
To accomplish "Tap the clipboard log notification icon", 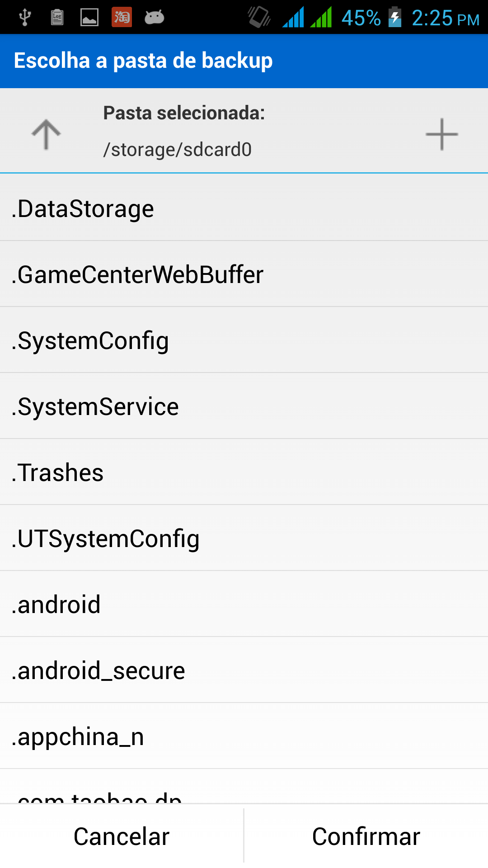I will [57, 18].
